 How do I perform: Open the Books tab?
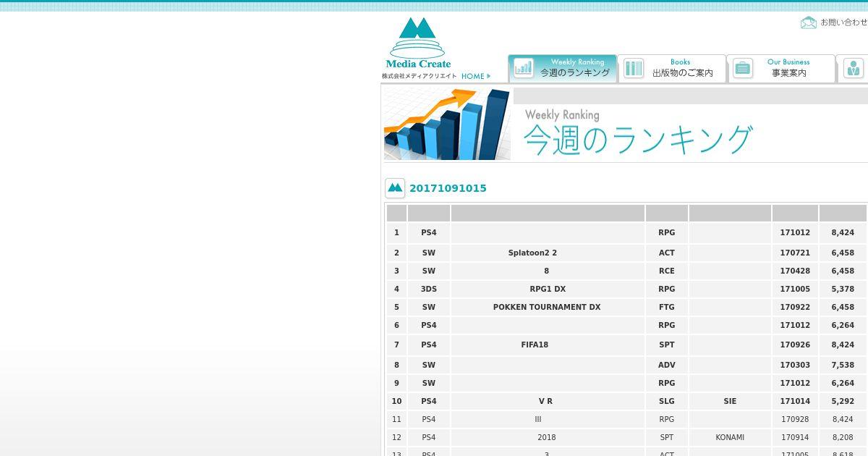pyautogui.click(x=672, y=68)
